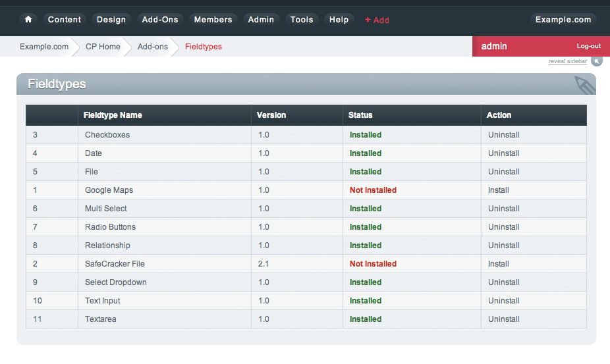Image resolution: width=610 pixels, height=364 pixels.
Task: Click the home icon in navigation bar
Action: pyautogui.click(x=28, y=20)
